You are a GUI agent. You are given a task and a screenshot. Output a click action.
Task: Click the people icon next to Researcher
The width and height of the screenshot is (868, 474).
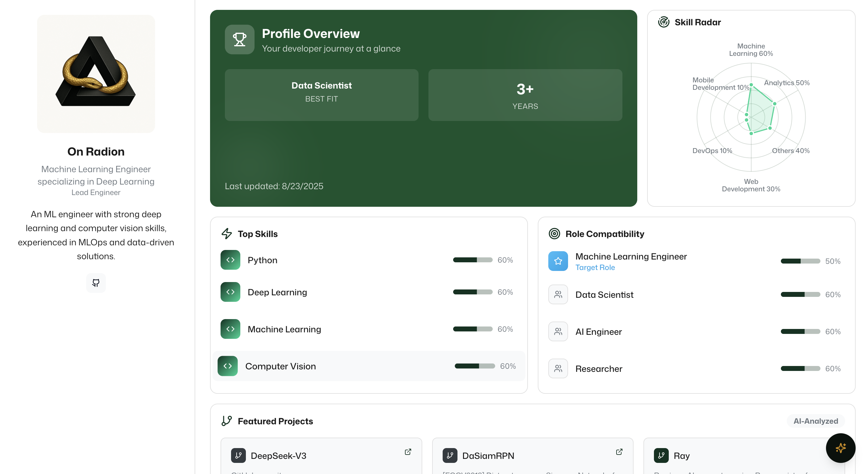[558, 369]
